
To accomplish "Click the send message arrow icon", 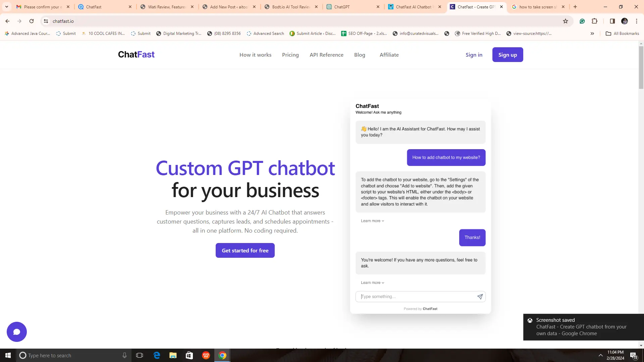I will [480, 297].
